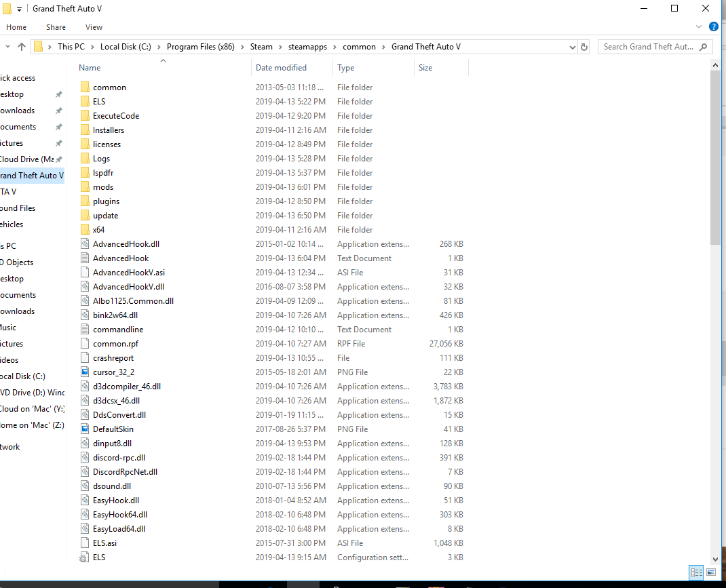Screen dimensions: 726x588
Task: Expand the ribbon with the chevron
Action: pyautogui.click(x=699, y=27)
